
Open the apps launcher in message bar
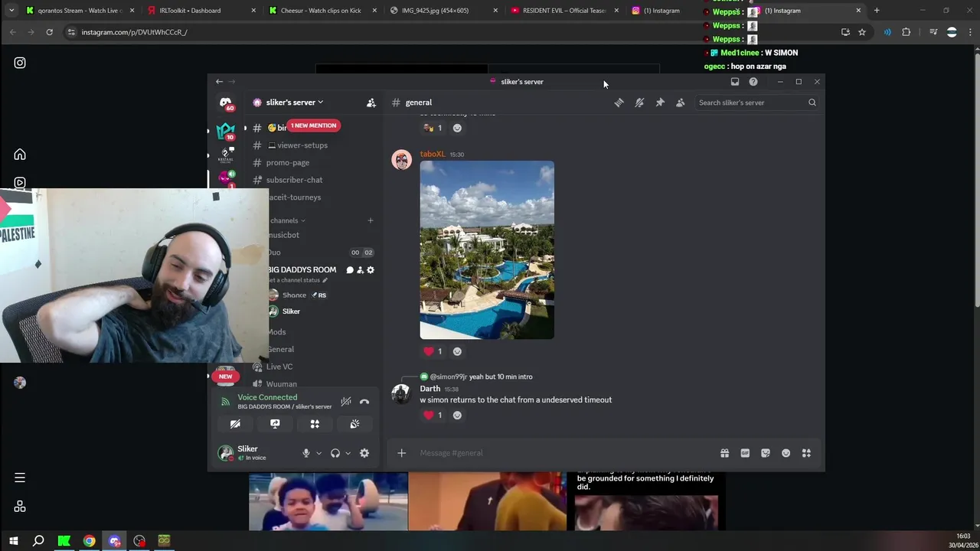pyautogui.click(x=806, y=453)
